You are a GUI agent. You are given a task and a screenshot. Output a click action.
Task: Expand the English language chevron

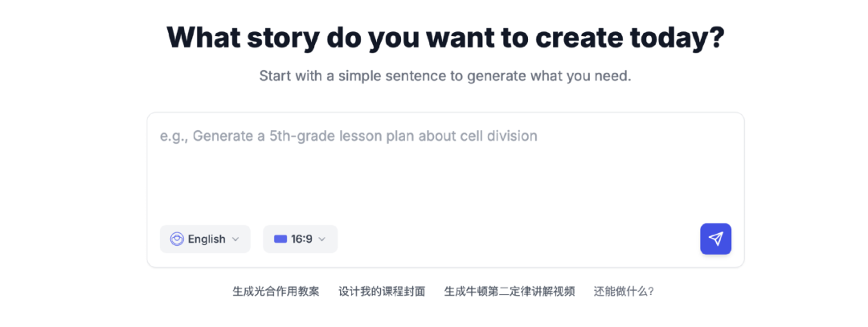click(235, 239)
